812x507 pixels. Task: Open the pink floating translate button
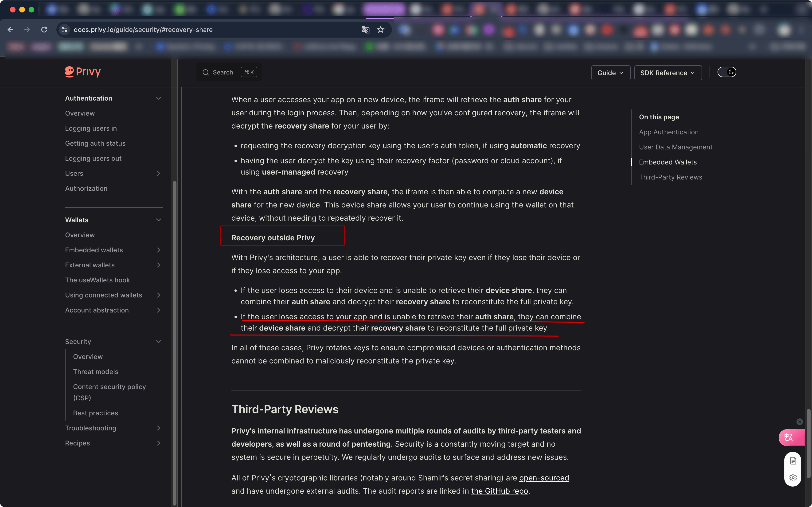coord(791,438)
